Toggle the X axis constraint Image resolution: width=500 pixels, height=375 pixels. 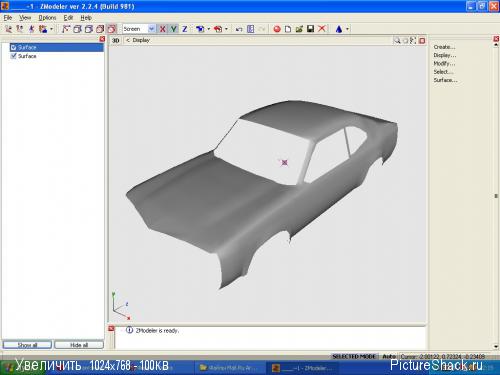click(163, 29)
